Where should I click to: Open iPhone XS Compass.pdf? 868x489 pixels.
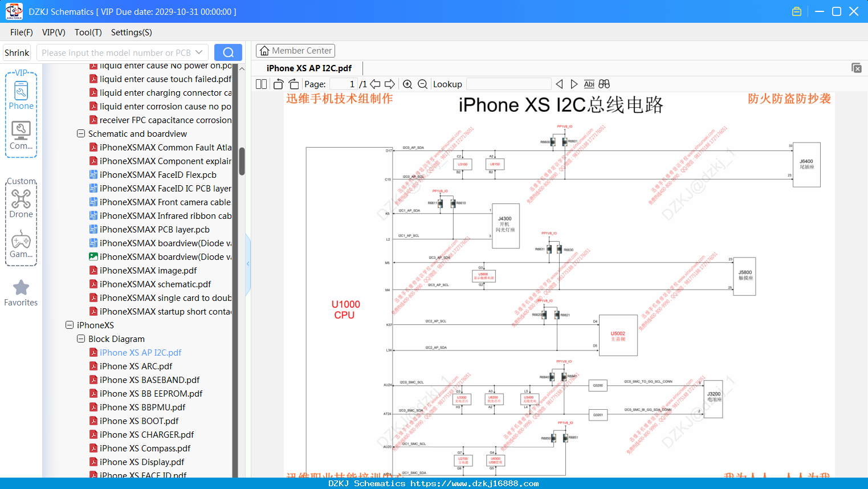click(x=145, y=449)
